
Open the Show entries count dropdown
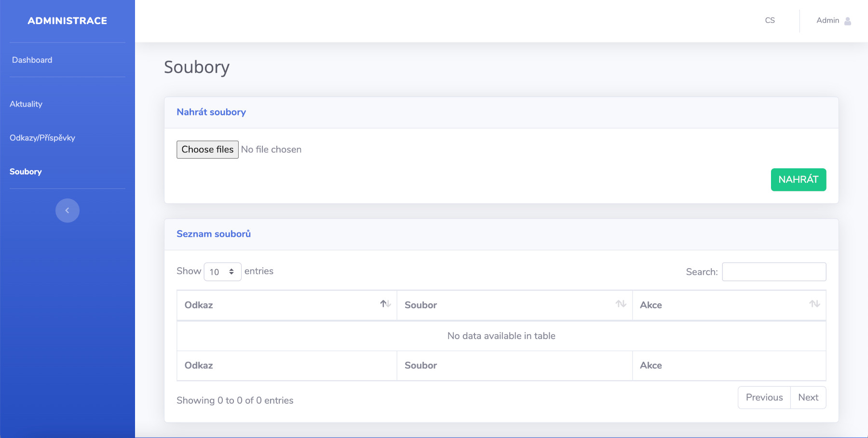222,272
